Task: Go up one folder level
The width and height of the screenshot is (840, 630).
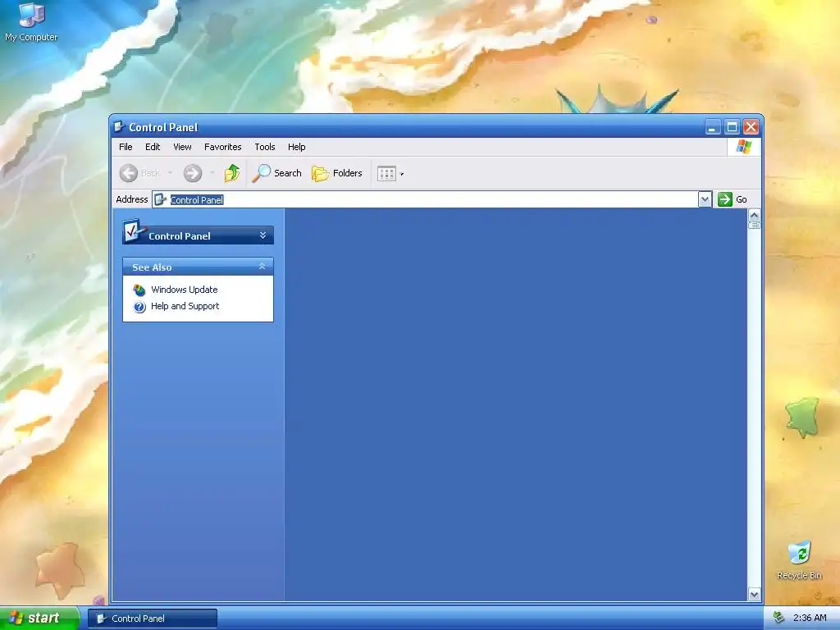Action: click(232, 173)
